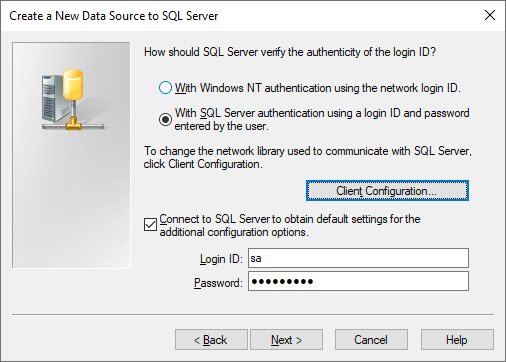Click the 'How should SQL Server verify' question text
This screenshot has width=506, height=362.
[290, 52]
